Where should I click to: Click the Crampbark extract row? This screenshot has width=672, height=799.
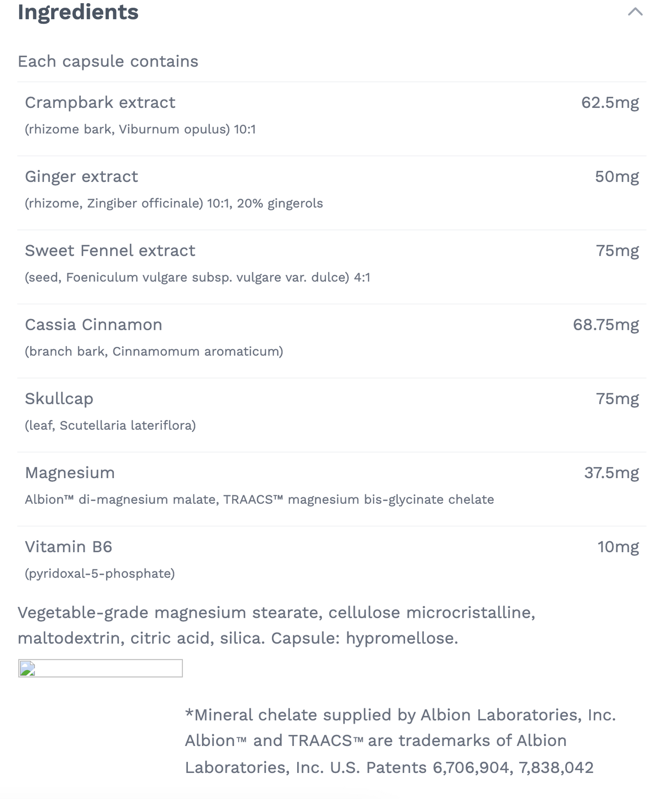point(100,103)
